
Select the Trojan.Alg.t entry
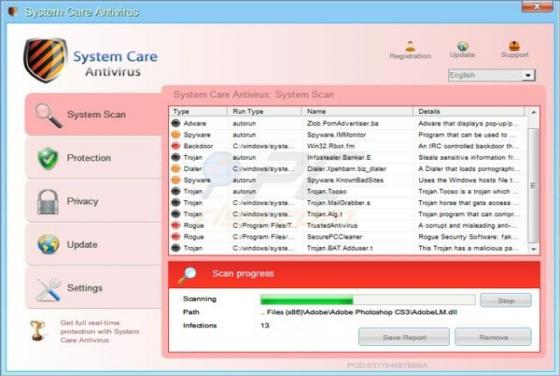point(325,214)
